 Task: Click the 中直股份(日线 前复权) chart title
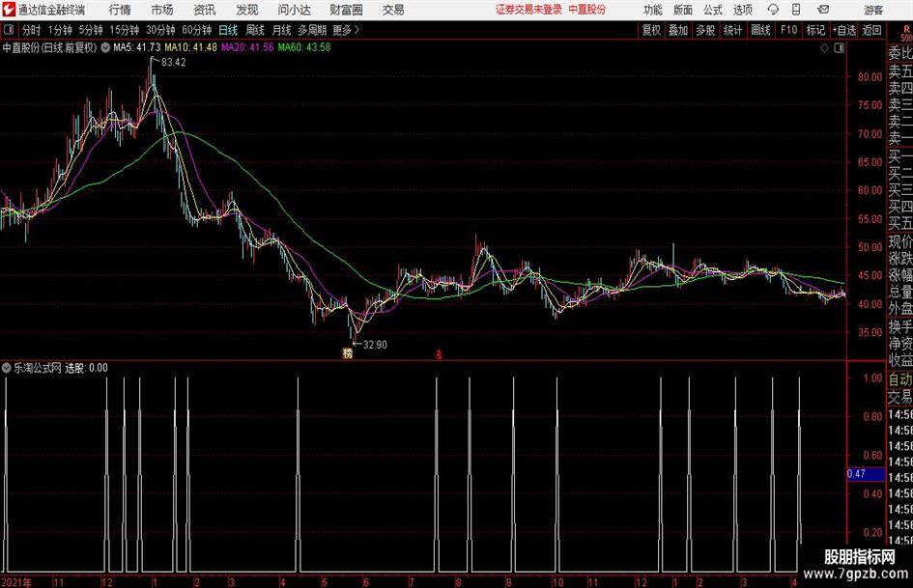click(49, 47)
